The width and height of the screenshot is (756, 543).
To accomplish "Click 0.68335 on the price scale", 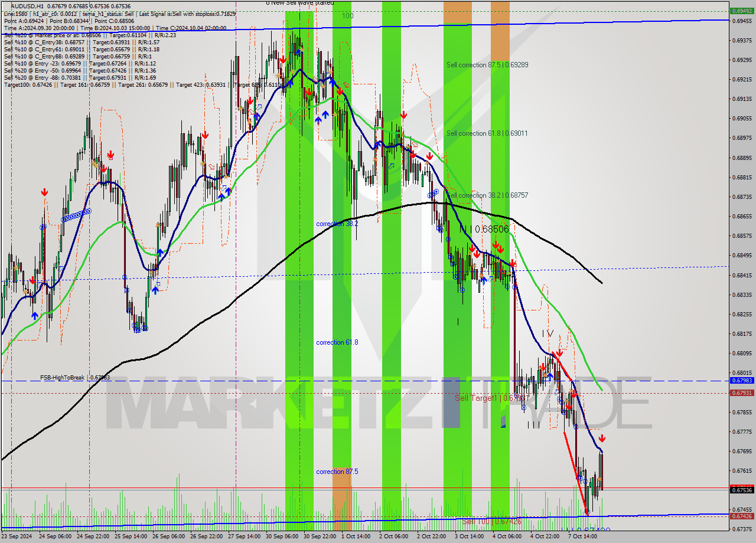I will pos(742,295).
